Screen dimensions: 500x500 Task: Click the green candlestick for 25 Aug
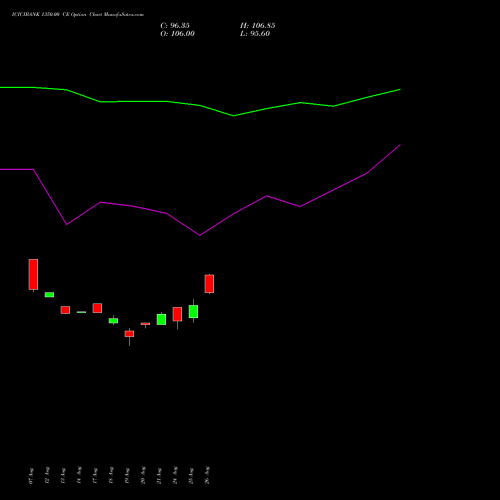(x=193, y=311)
